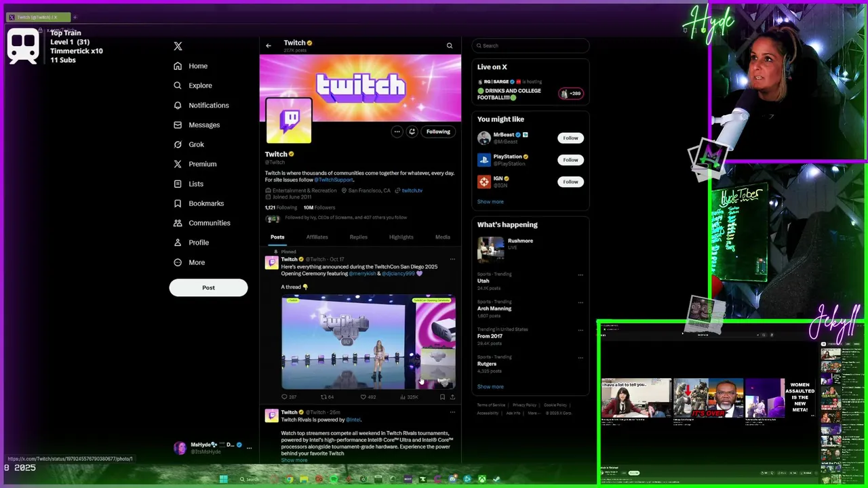Screen dimensions: 868x488
Task: Open the Twitch profile avatar image
Action: 289,121
